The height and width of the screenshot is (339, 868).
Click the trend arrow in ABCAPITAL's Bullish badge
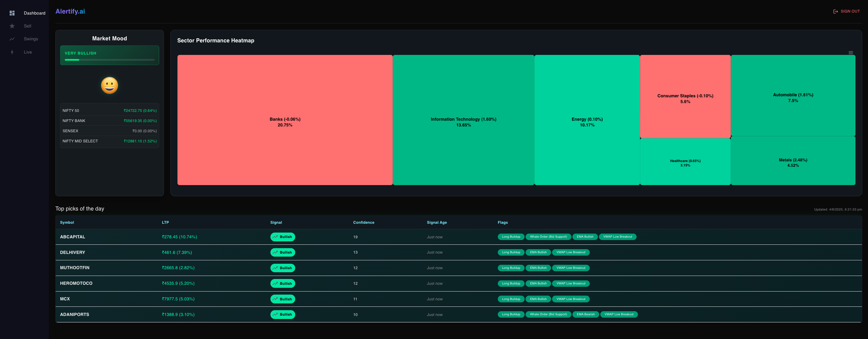275,237
